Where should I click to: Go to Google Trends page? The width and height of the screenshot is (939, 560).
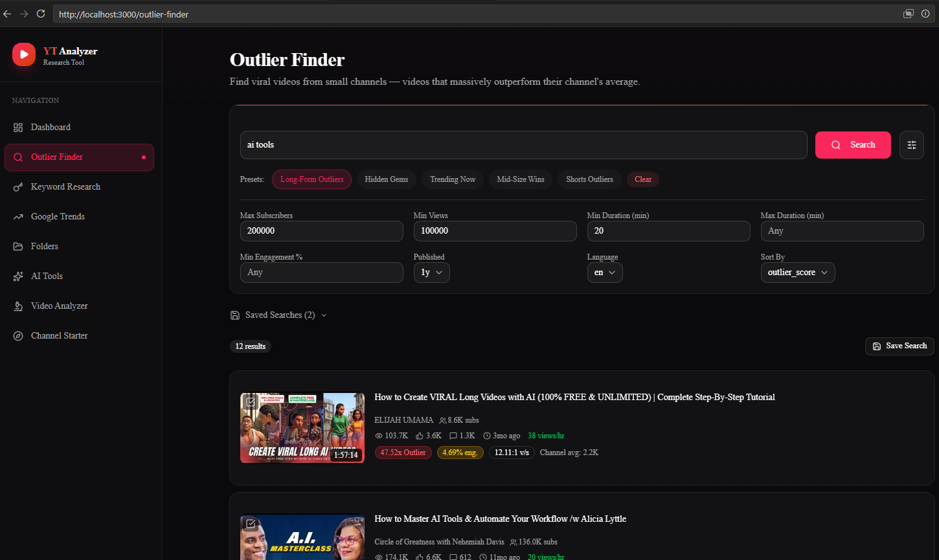79,217
